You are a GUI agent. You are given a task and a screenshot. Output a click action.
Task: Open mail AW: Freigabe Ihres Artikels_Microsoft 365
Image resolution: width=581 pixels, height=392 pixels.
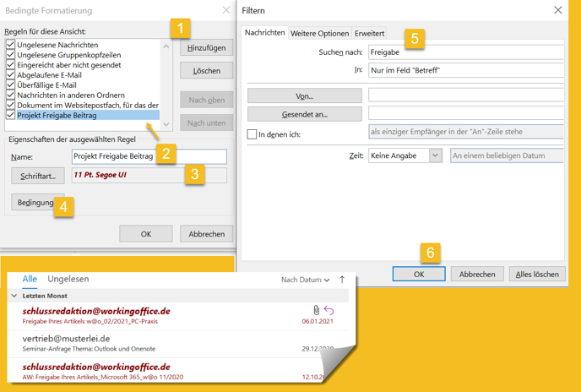point(166,371)
